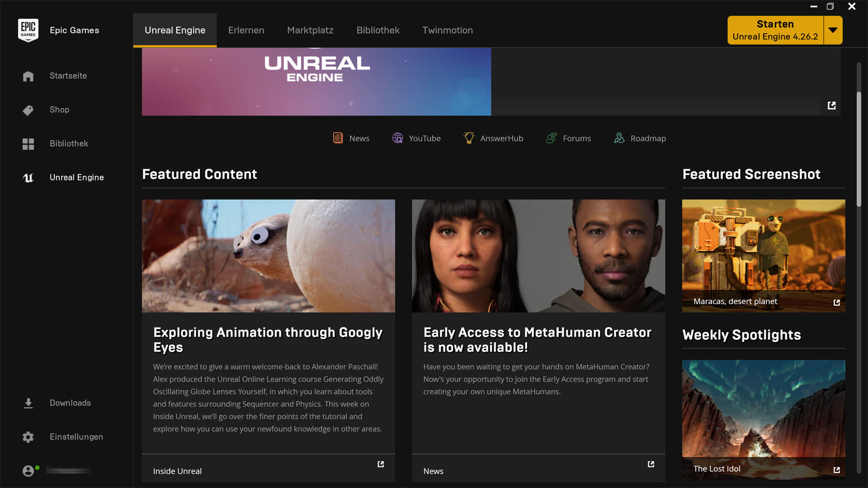The image size is (868, 488).
Task: Click the Unreal Engine logo icon in the sidebar
Action: coord(28,178)
